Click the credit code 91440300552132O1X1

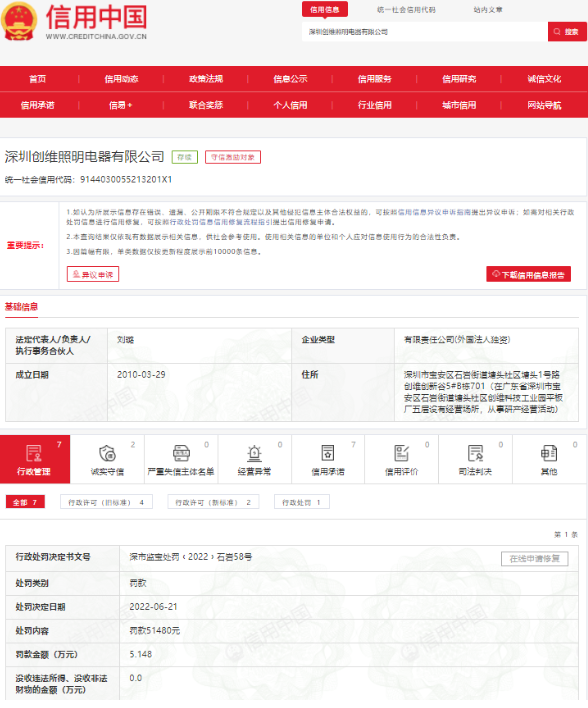pyautogui.click(x=126, y=180)
